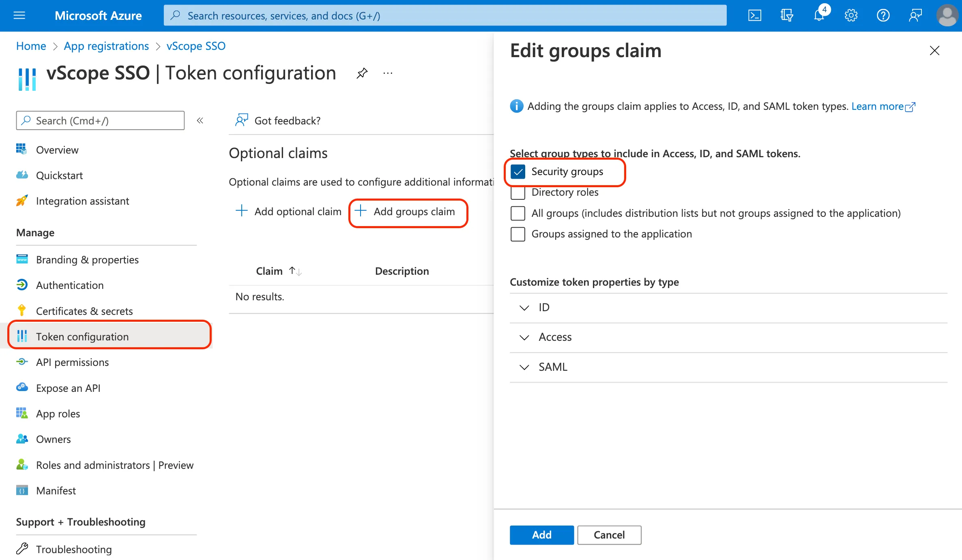Go to App registrations breadcrumb
Viewport: 962px width, 560px height.
tap(106, 46)
